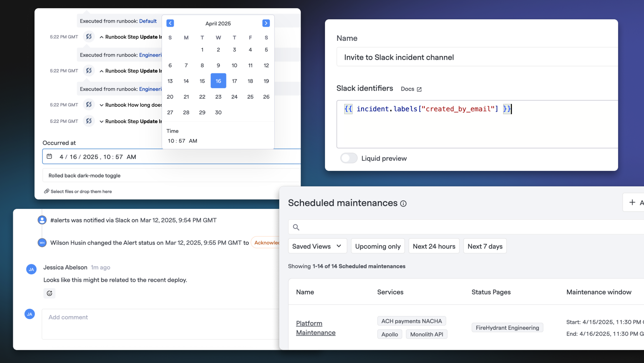This screenshot has width=644, height=363.
Task: Click Select files or drop them here
Action: [x=81, y=191]
